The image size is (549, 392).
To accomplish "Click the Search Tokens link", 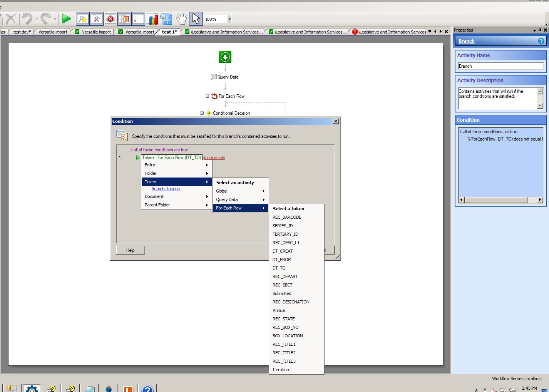I will (166, 189).
